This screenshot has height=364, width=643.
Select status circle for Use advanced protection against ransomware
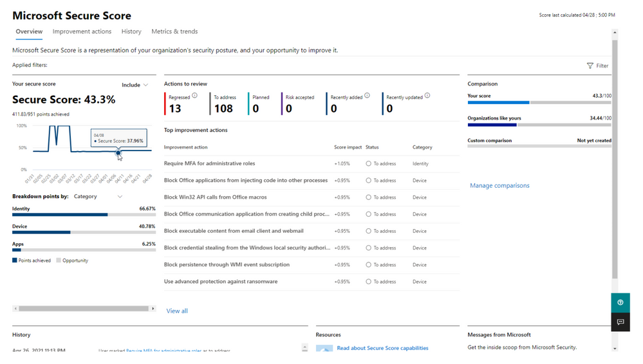(368, 282)
